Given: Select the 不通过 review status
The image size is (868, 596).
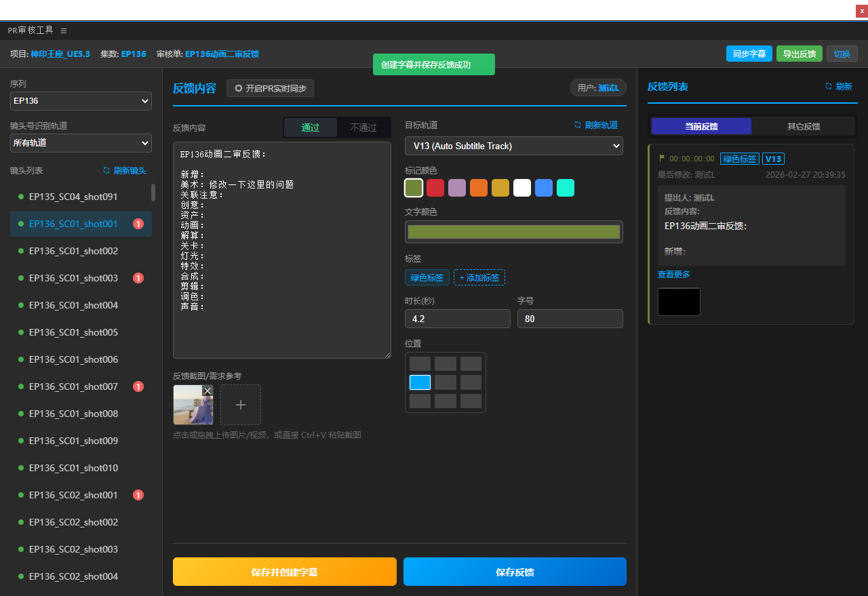Looking at the screenshot, I should point(363,127).
